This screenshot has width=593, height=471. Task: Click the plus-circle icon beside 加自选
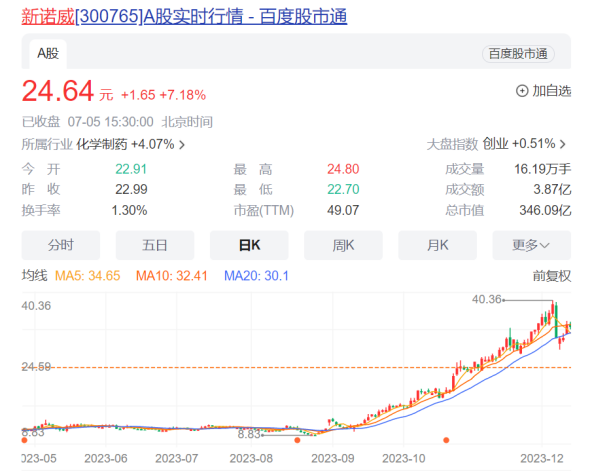[x=522, y=91]
